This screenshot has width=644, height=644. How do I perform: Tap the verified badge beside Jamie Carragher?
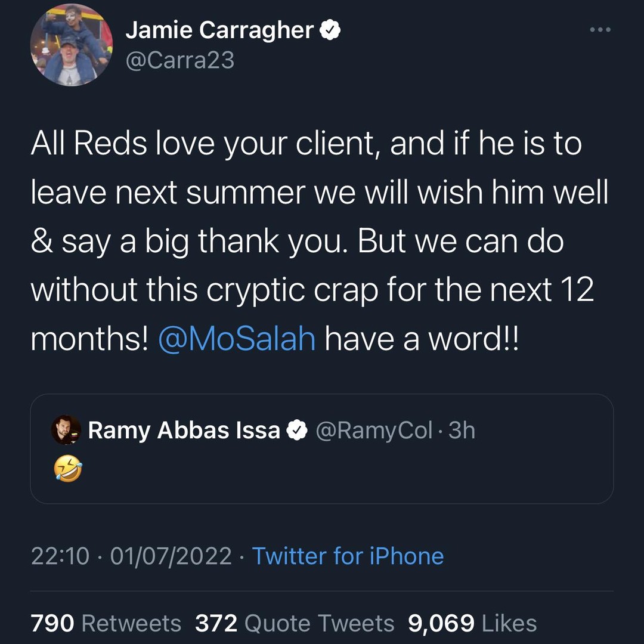330,30
